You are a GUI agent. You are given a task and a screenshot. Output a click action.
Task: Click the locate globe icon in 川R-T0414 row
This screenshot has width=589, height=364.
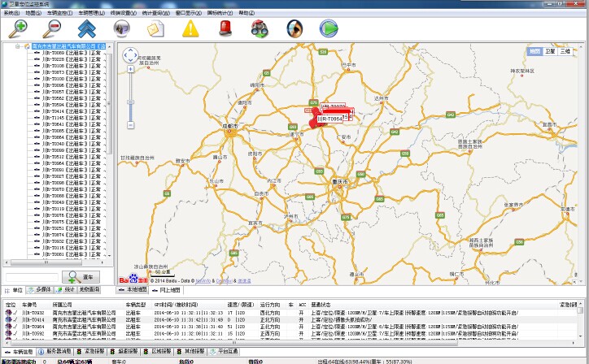click(8, 320)
